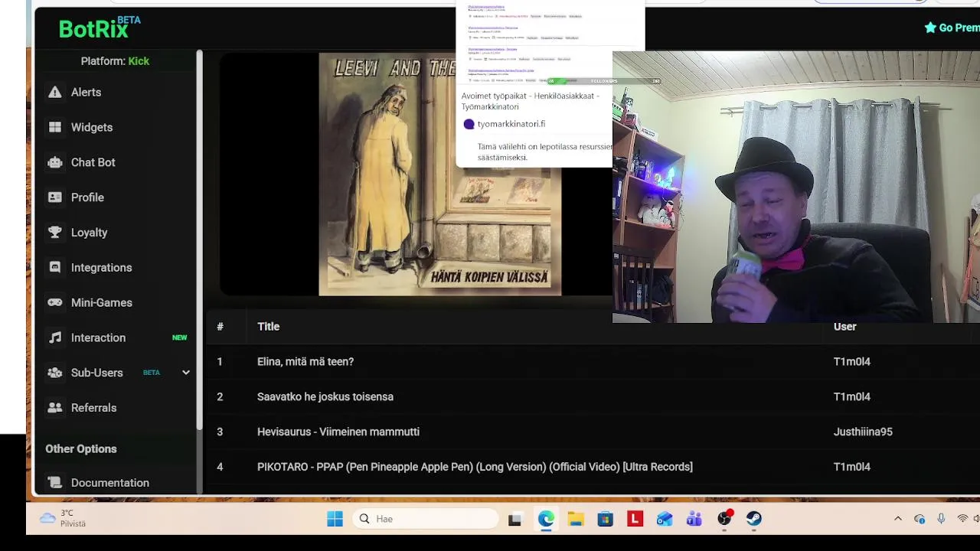Click the tyomarkkinatori.fi tab preview link
The height and width of the screenshot is (551, 980).
[511, 124]
